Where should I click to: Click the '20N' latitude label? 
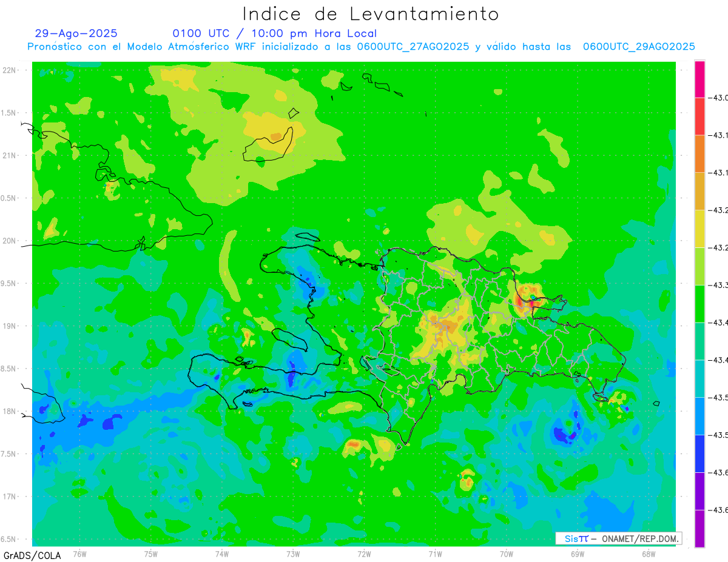tap(10, 241)
